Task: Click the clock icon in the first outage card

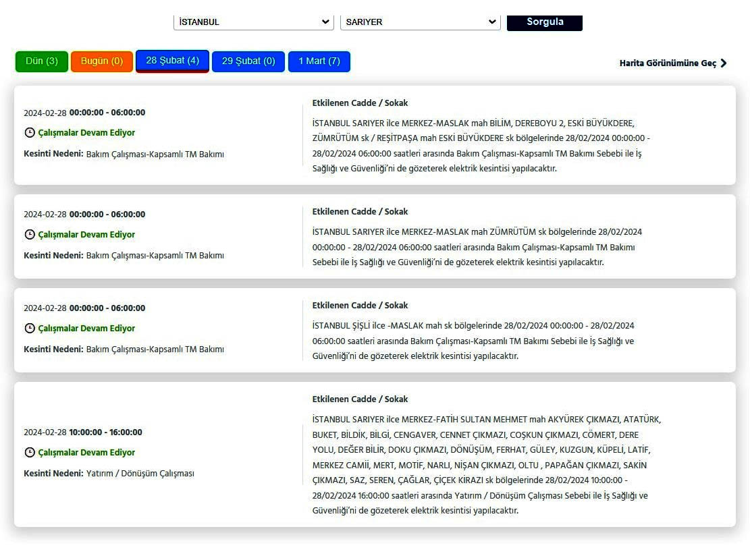Action: pos(29,133)
